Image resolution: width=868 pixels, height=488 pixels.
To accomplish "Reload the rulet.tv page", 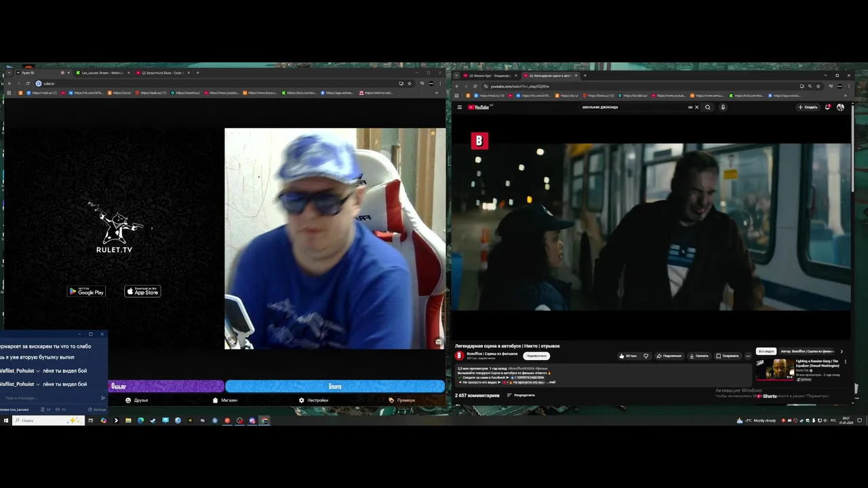I will [27, 83].
